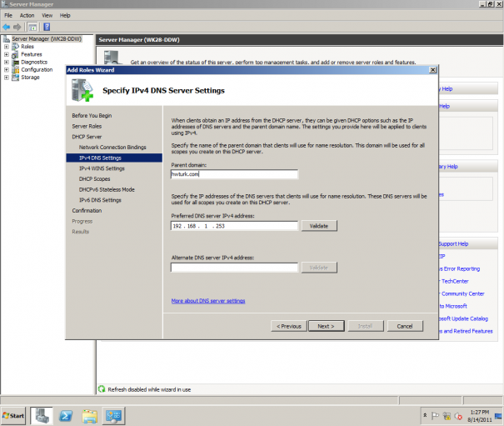Screen dimensions: 504x426
Task: Open TechCenter link in Server Manager
Action: point(455,281)
